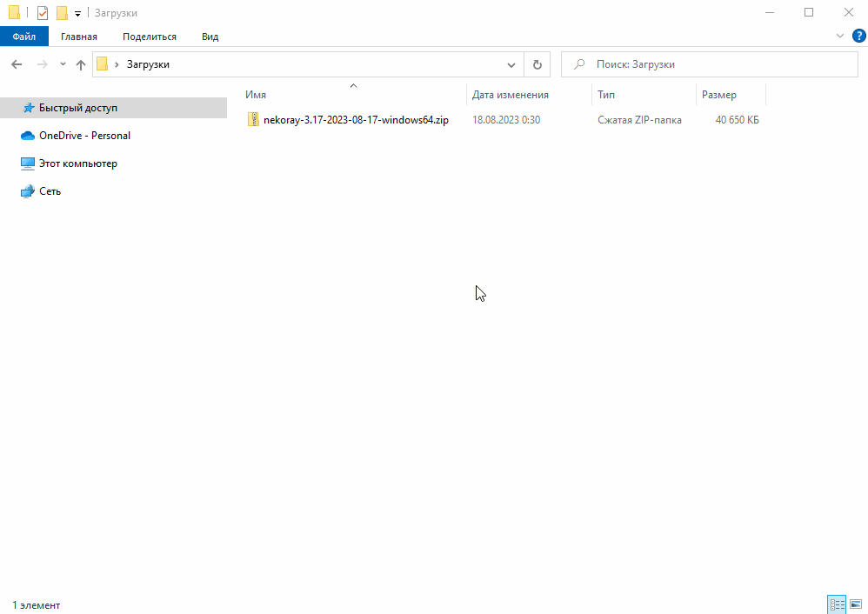Click the search magnifier icon
868x614 pixels.
pyautogui.click(x=579, y=64)
